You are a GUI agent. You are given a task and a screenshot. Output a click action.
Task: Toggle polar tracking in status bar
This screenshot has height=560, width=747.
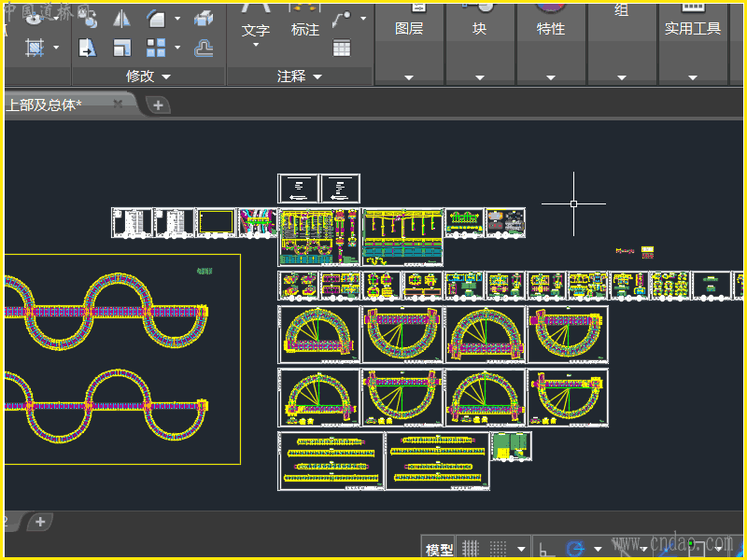[x=576, y=548]
